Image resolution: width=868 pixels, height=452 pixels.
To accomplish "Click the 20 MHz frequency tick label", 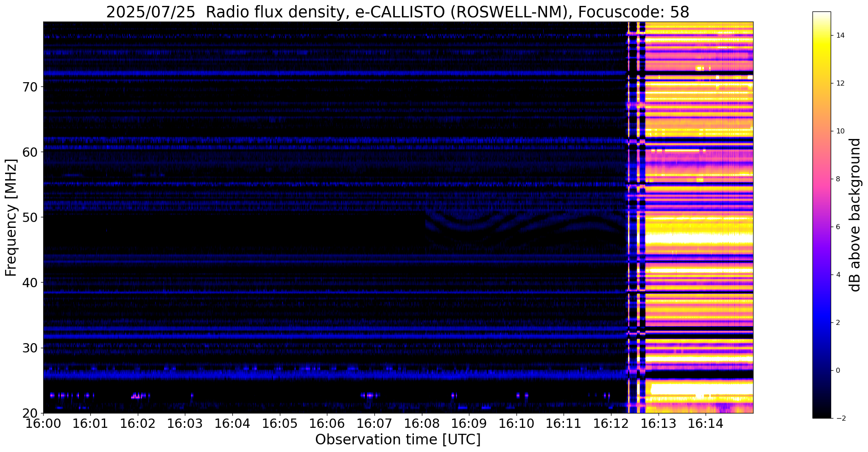I will click(x=30, y=413).
